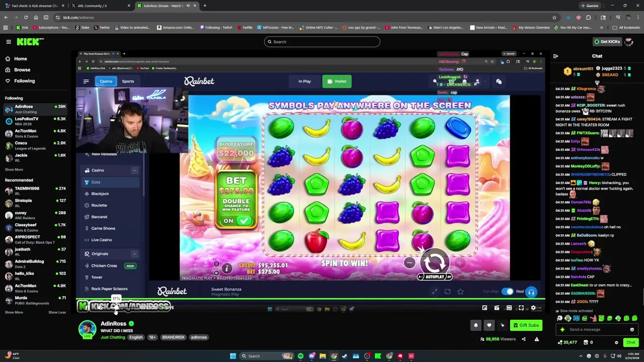The height and width of the screenshot is (362, 644).
Task: Open user profile avatar menu
Action: (629, 42)
